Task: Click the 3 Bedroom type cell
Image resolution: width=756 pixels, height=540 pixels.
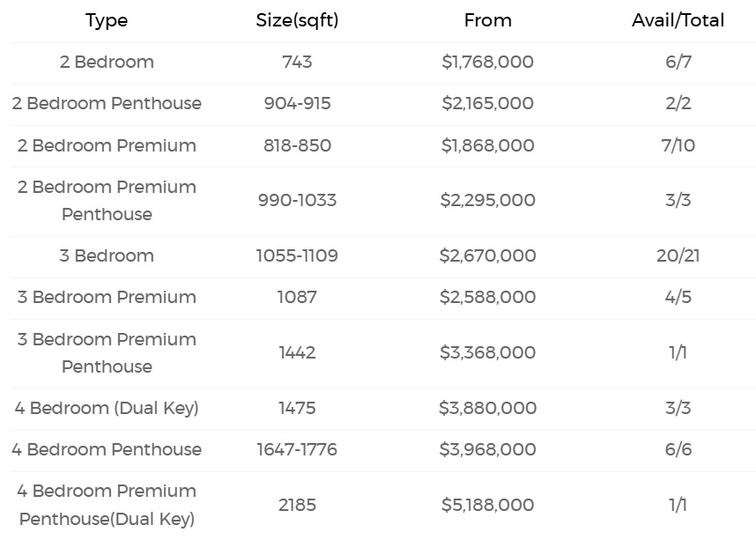Action: 107,255
